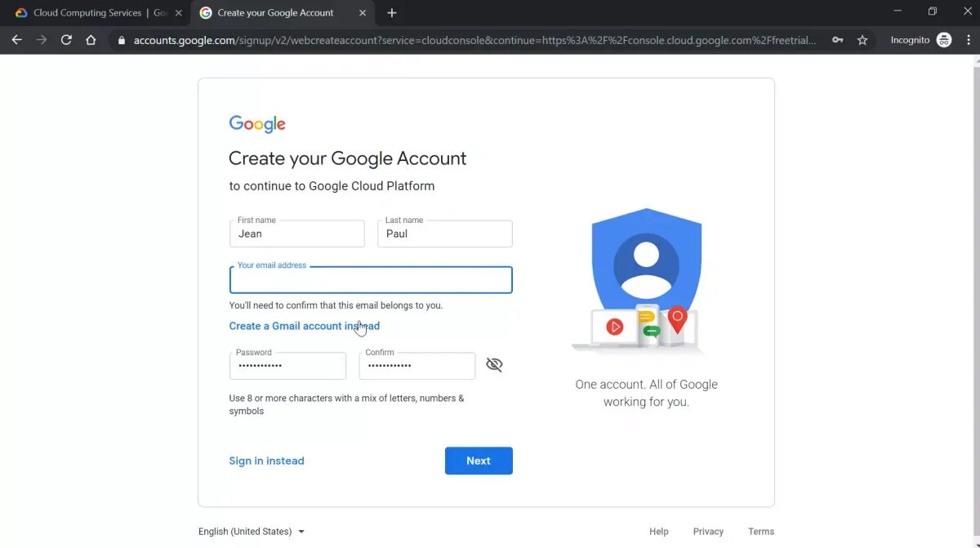Click the browser Forward arrow
Viewport: 980px width, 548px height.
pos(42,39)
